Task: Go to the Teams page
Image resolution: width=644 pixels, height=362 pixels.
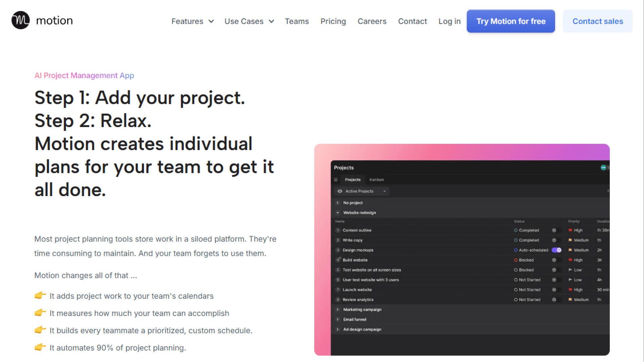Action: click(x=297, y=21)
